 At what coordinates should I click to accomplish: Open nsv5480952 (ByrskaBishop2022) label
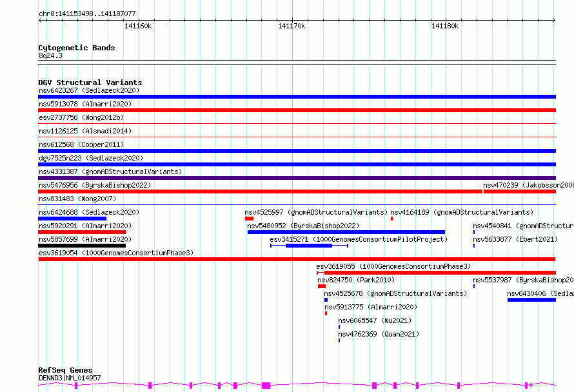click(303, 226)
